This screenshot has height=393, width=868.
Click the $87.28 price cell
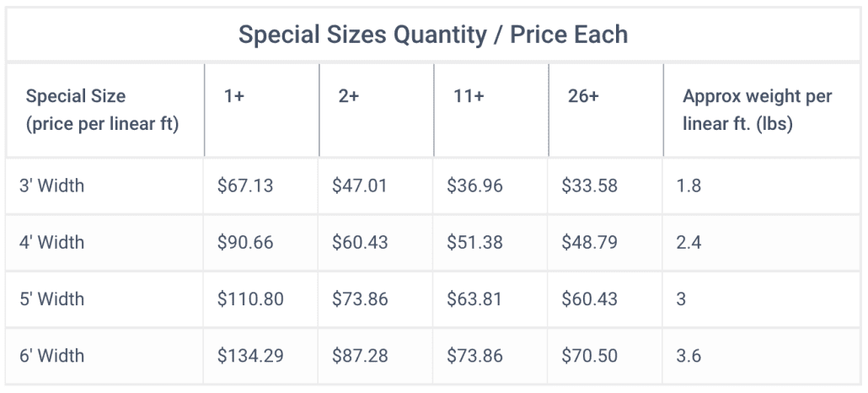coord(360,355)
